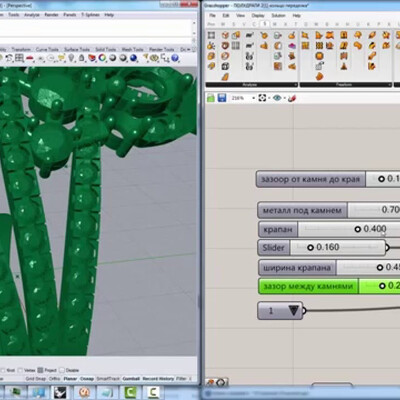Click the color wheel icon
Image resolution: width=400 pixels, height=400 pixels.
102,58
